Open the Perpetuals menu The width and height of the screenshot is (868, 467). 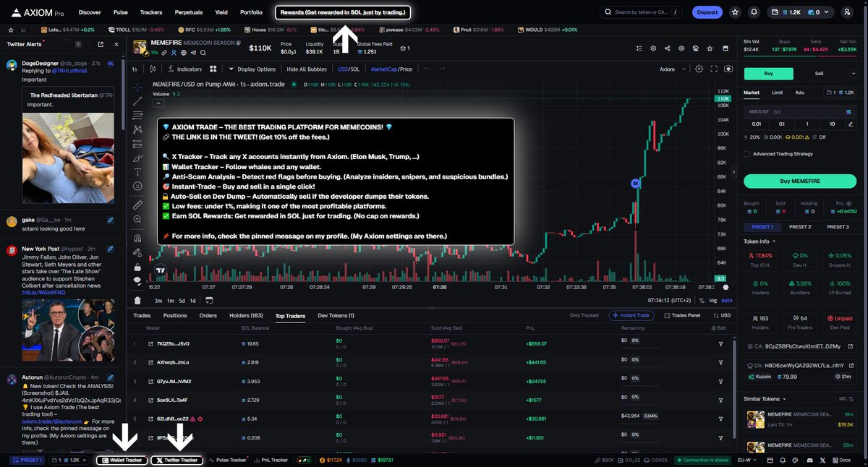pyautogui.click(x=188, y=12)
